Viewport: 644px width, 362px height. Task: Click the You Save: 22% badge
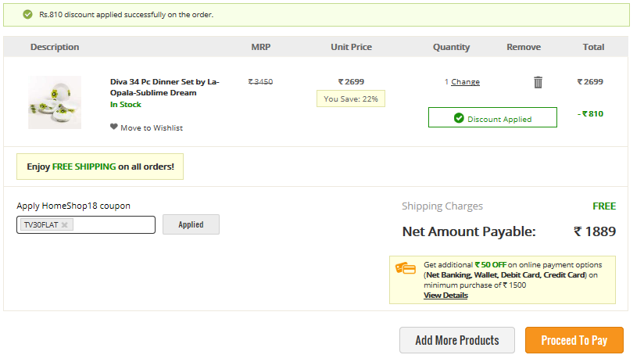click(x=351, y=99)
